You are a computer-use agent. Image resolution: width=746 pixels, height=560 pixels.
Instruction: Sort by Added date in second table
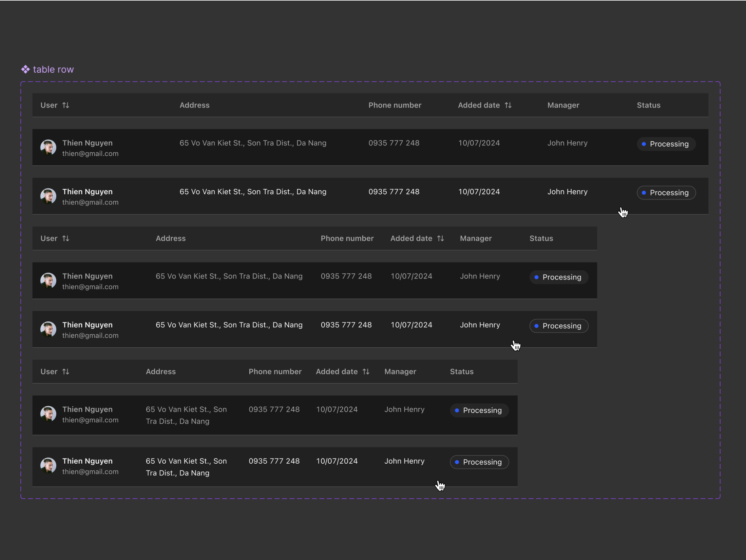pyautogui.click(x=440, y=238)
